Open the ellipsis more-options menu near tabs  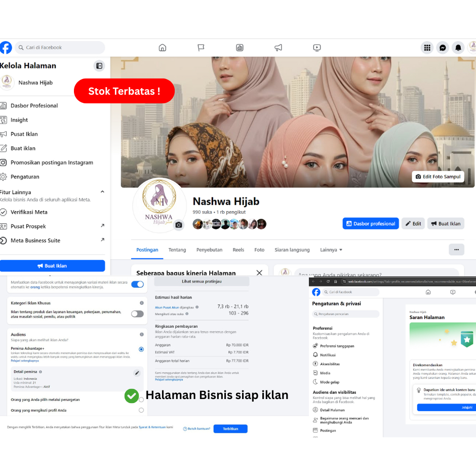point(456,249)
